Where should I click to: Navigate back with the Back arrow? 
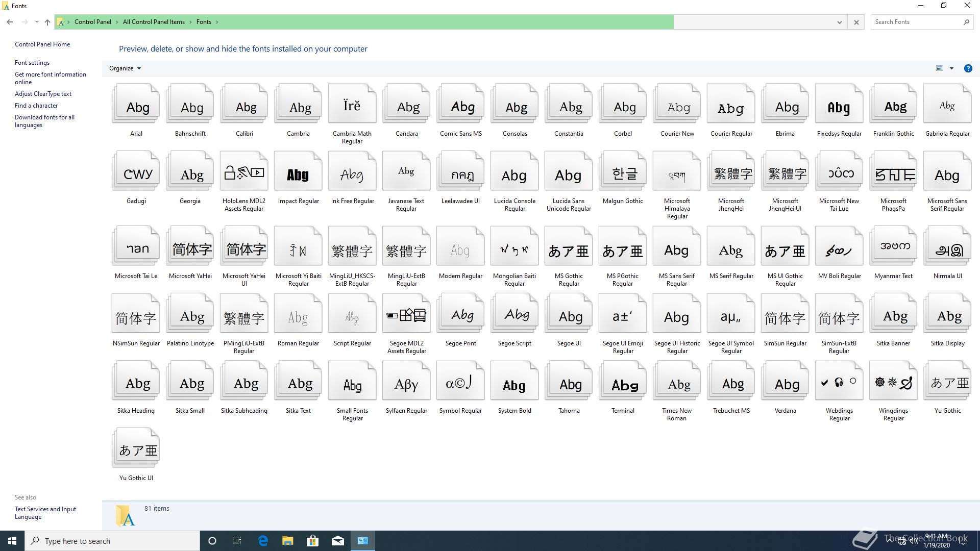click(10, 22)
